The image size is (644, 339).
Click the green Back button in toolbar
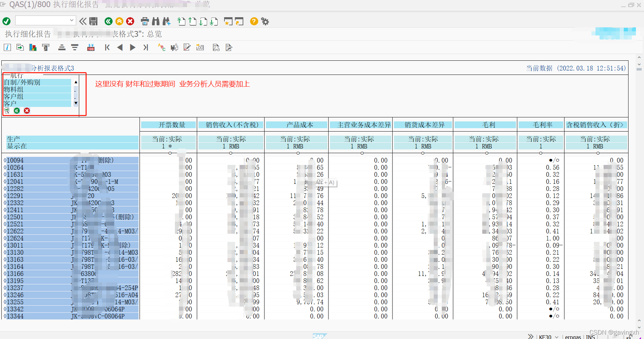click(x=109, y=21)
